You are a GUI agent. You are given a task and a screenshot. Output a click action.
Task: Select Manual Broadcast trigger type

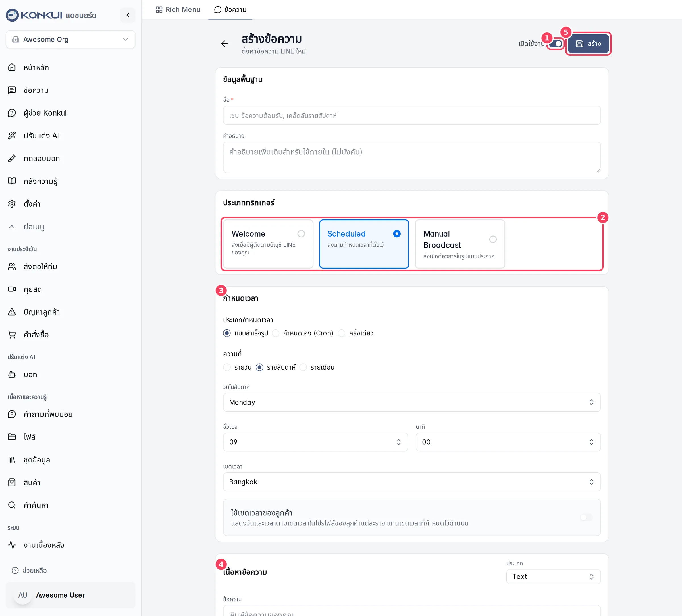[x=460, y=244]
